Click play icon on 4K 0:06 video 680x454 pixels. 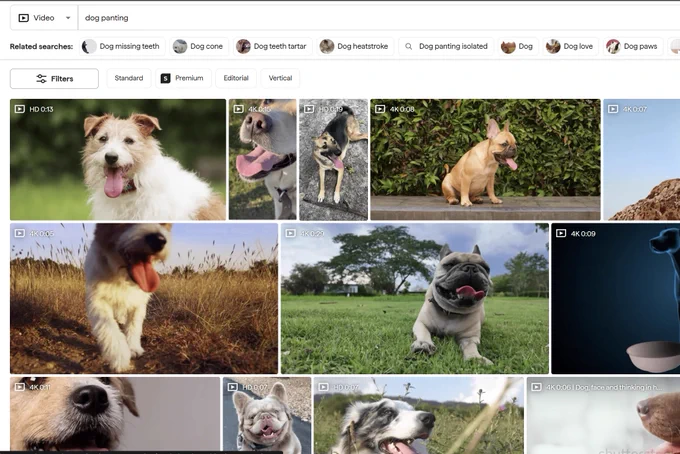(536, 387)
